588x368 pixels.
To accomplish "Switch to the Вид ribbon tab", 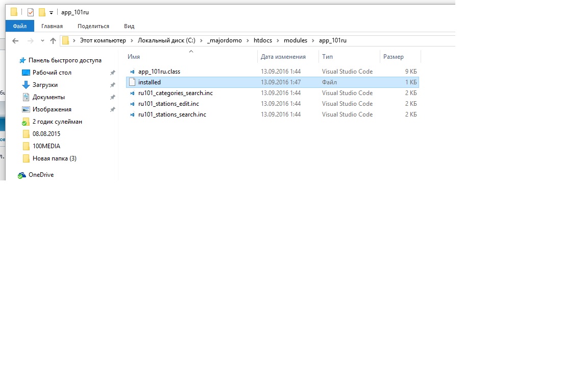I will coord(129,26).
